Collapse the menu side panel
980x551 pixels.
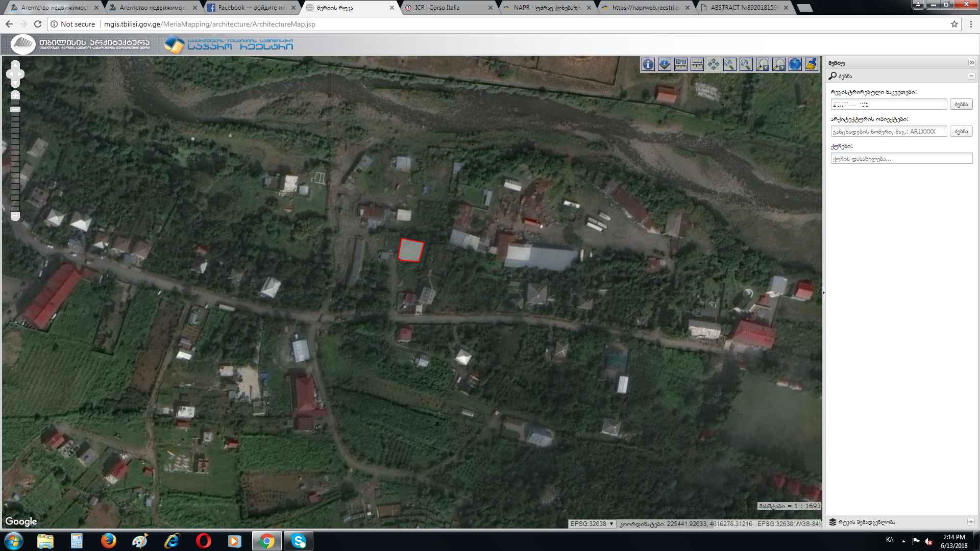[971, 63]
